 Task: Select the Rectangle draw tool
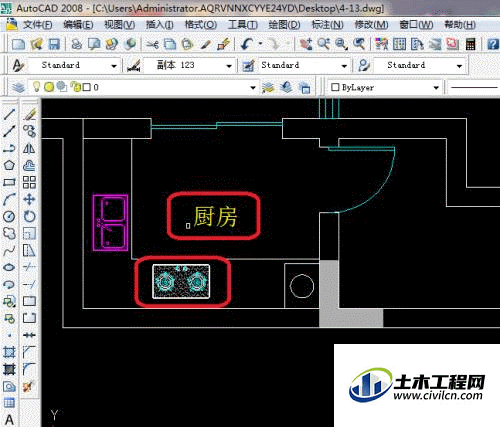(9, 182)
